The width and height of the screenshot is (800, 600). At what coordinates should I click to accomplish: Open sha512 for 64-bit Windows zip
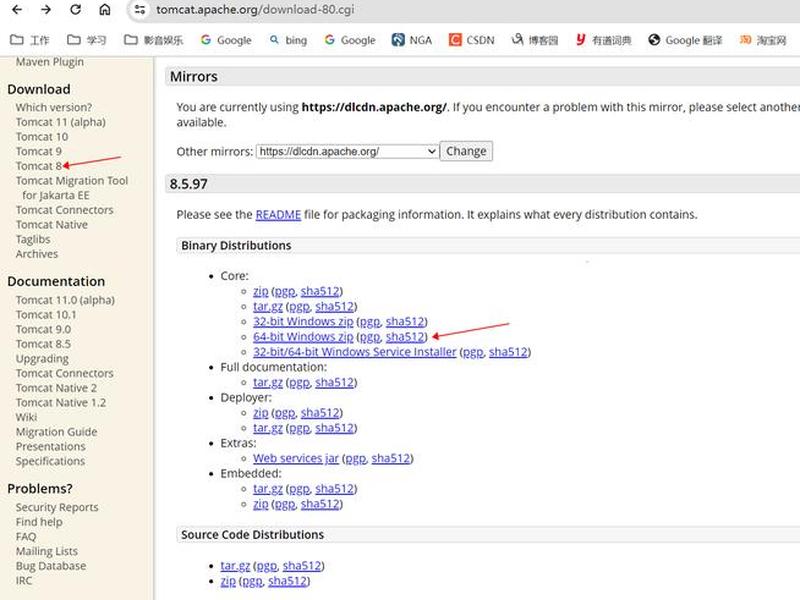pos(405,337)
